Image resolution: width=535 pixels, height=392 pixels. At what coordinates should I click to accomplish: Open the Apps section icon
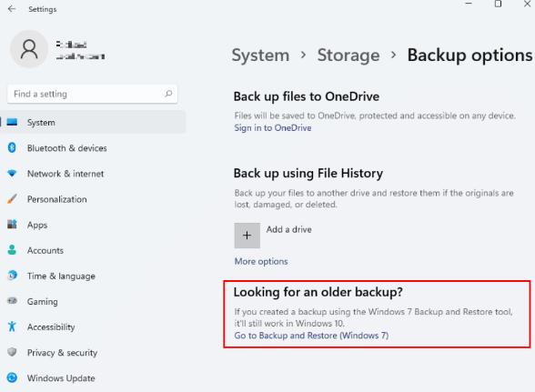12,225
